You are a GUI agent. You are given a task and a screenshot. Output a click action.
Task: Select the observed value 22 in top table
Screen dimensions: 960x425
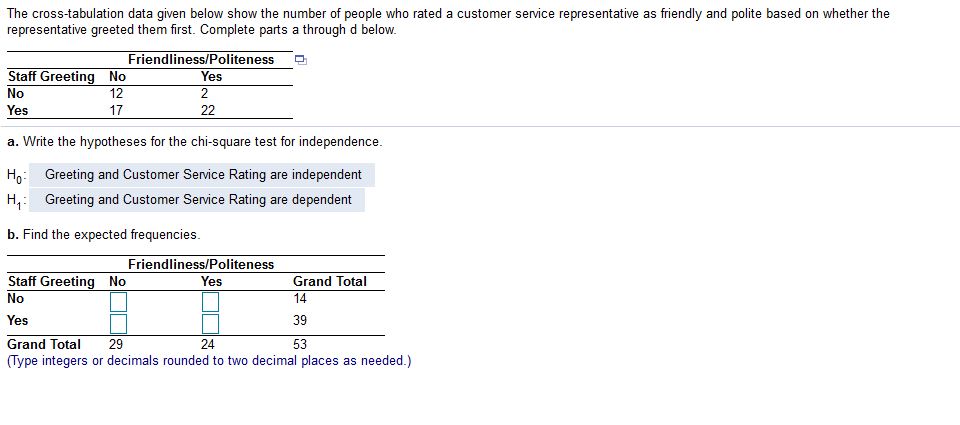208,111
